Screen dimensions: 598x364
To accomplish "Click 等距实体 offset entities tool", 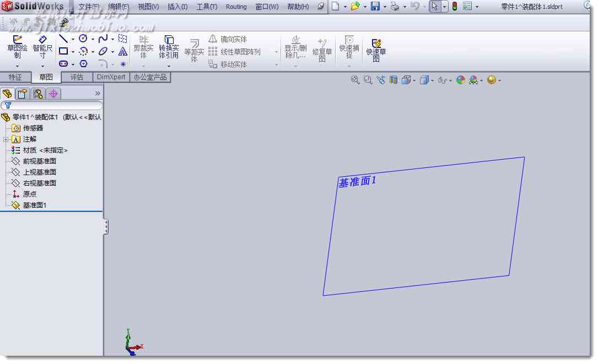I will (x=194, y=50).
